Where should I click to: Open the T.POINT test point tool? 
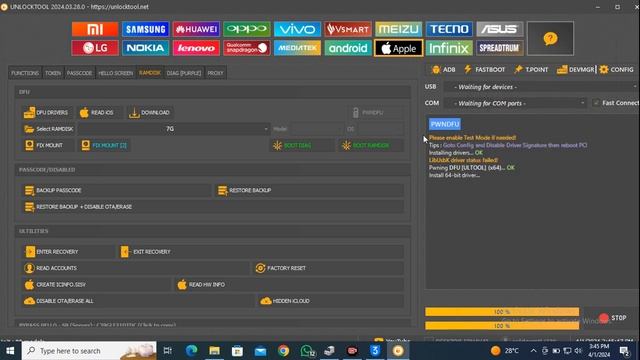tap(531, 70)
